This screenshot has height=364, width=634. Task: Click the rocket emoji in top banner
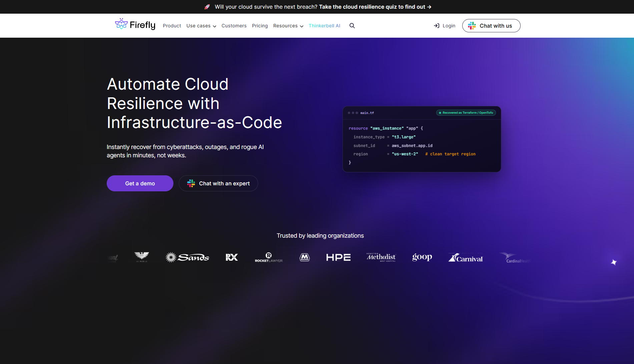pyautogui.click(x=207, y=7)
